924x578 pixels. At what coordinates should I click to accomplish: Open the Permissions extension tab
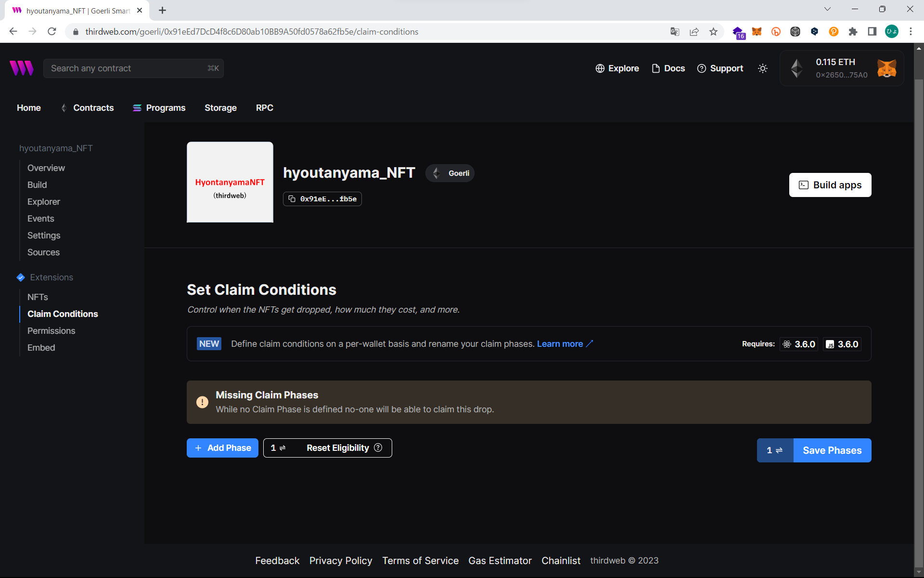51,331
